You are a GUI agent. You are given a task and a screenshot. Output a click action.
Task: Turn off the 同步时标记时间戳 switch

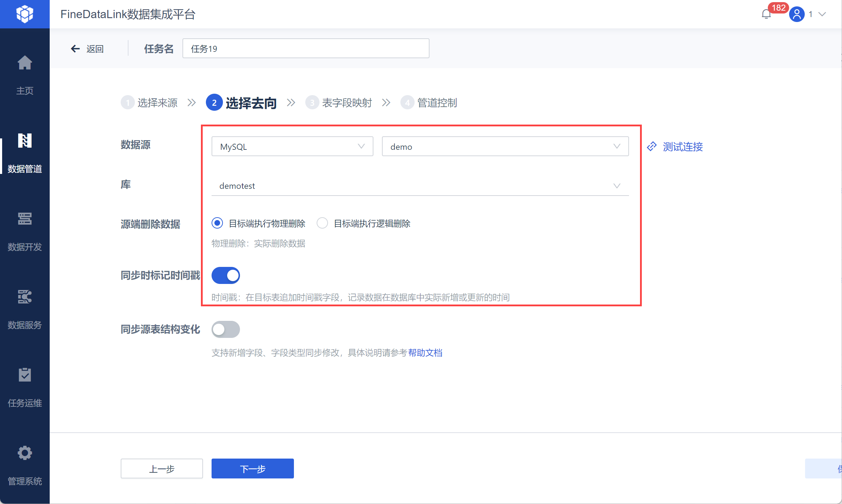click(226, 275)
